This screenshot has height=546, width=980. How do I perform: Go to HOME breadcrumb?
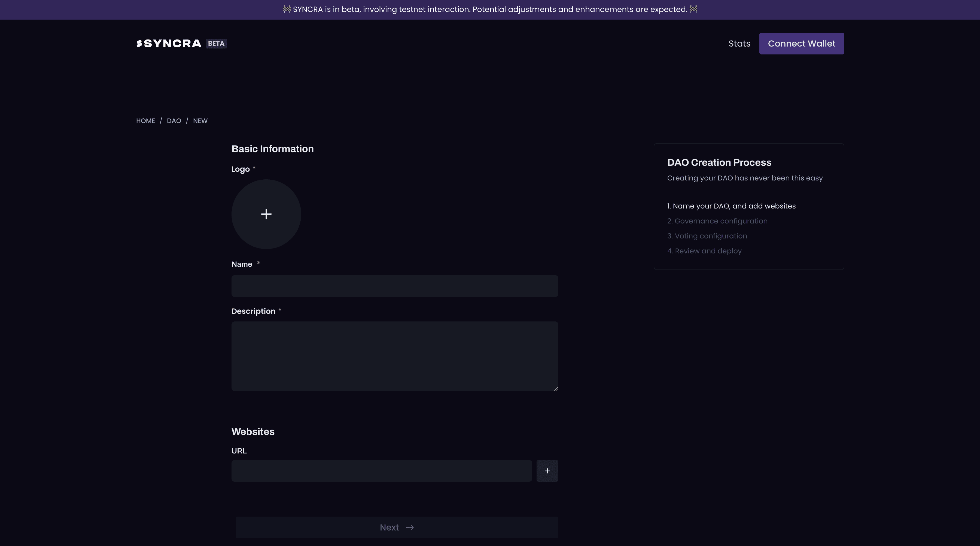pos(145,121)
